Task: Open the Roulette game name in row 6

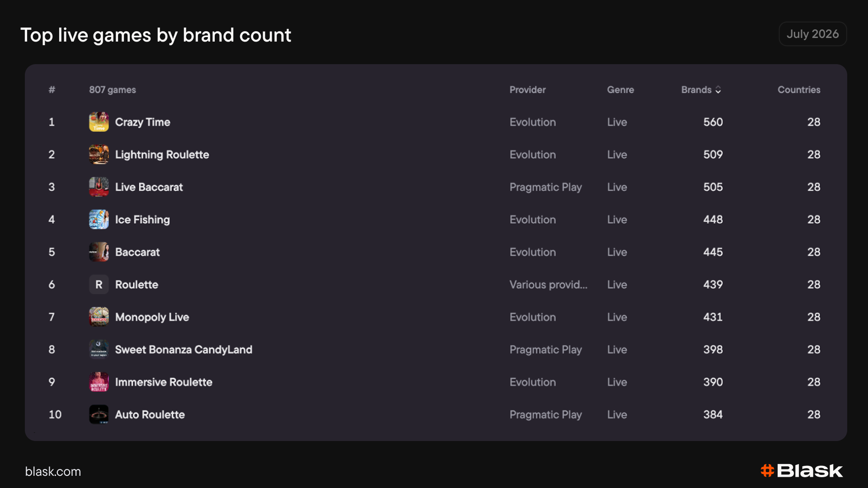Action: (x=137, y=285)
